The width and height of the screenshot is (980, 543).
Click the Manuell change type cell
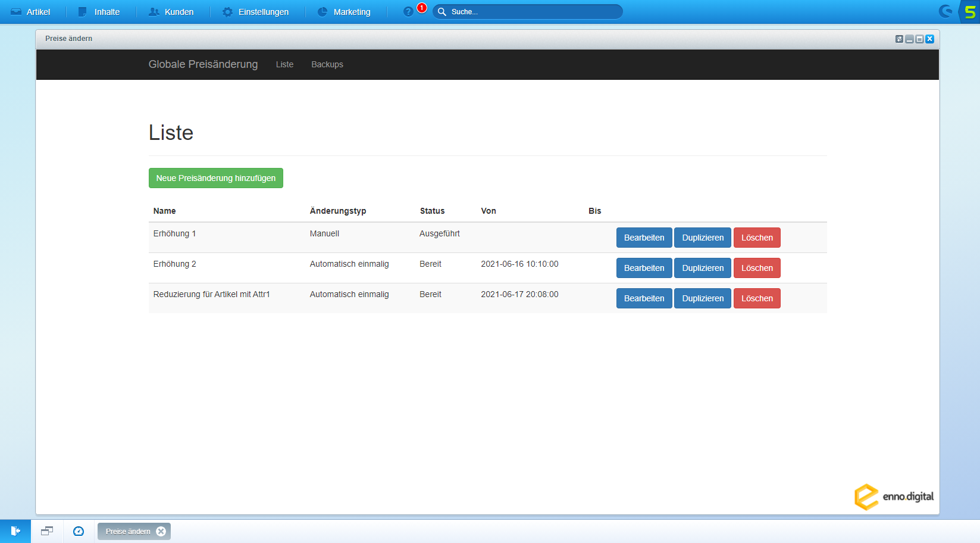pos(324,233)
